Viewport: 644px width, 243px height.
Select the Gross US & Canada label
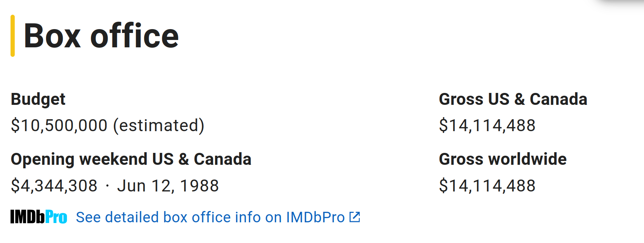(x=513, y=99)
